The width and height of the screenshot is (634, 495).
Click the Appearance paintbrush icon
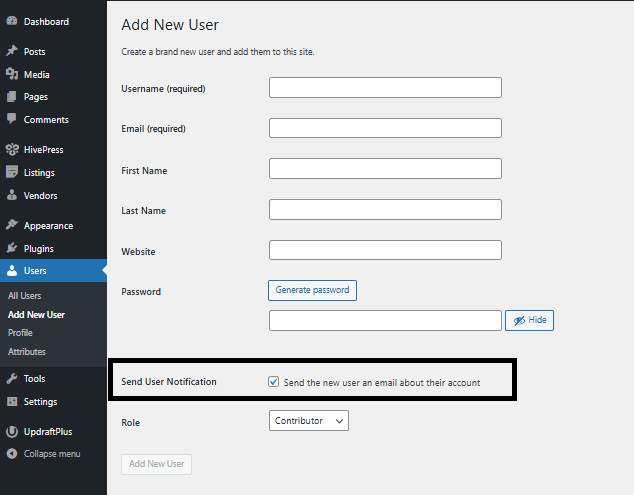tap(12, 225)
